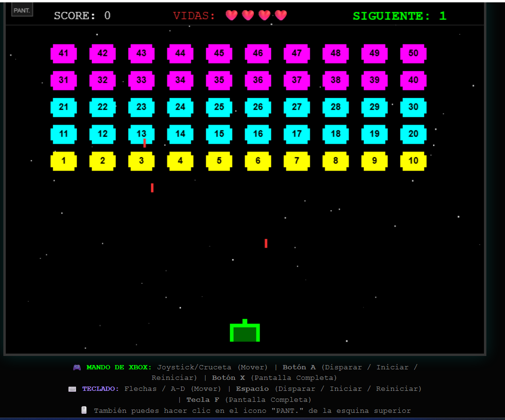This screenshot has width=505, height=420.
Task: Click cyan block number 12
Action: [x=102, y=134]
